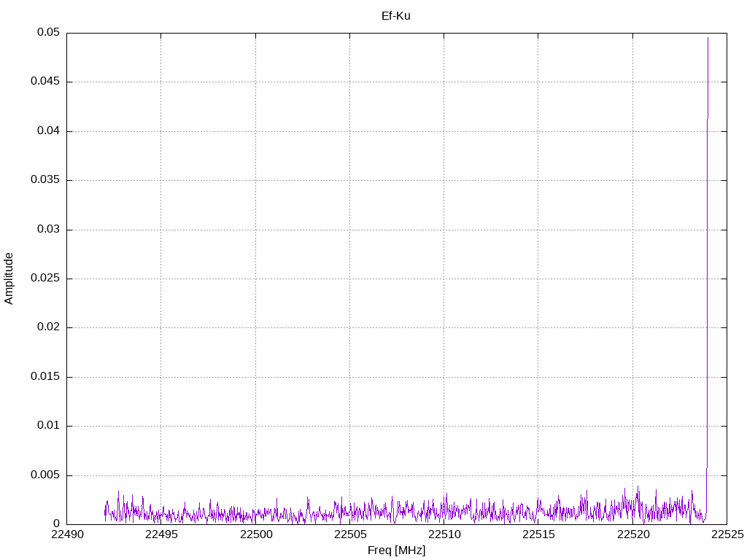Click the vertical Amplitude axis label

tap(9, 278)
